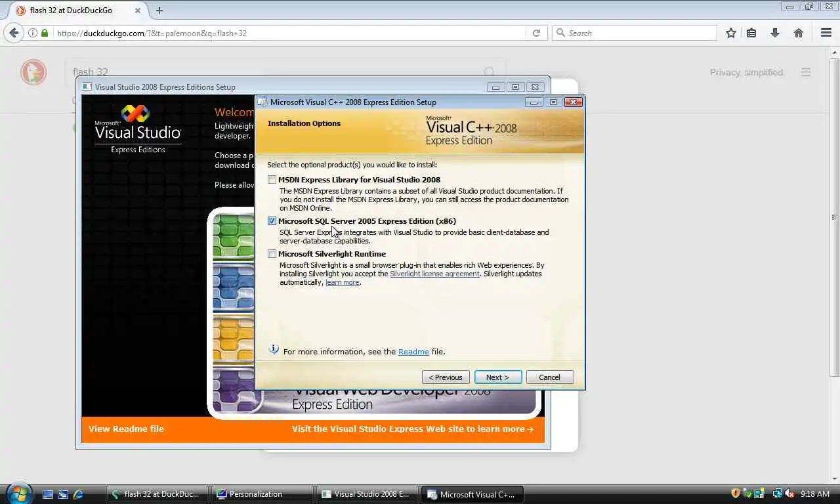Bookmark this page with the star icon
The image size is (840, 504).
coord(731,33)
